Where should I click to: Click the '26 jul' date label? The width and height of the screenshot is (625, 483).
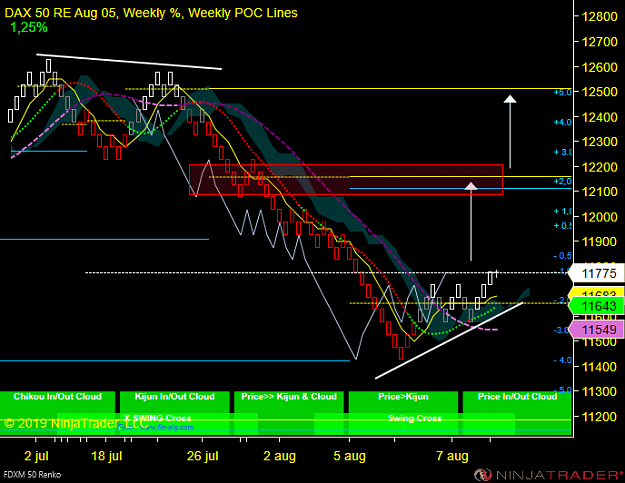[202, 456]
